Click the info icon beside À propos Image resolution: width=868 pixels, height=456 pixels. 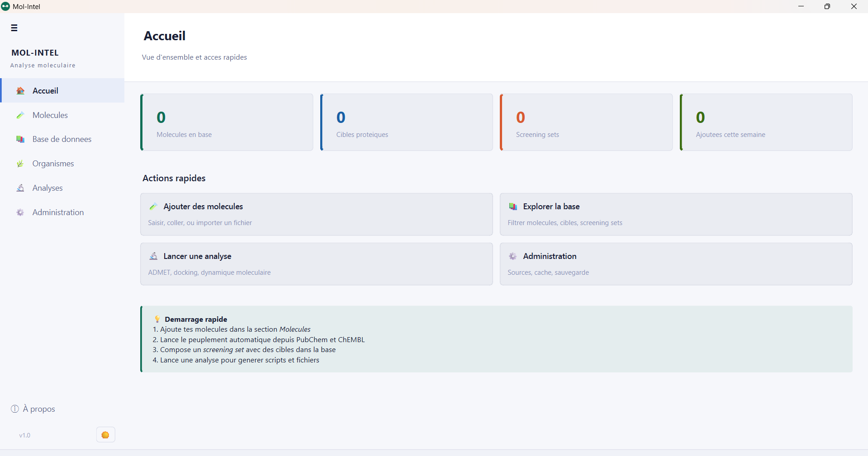(x=15, y=409)
